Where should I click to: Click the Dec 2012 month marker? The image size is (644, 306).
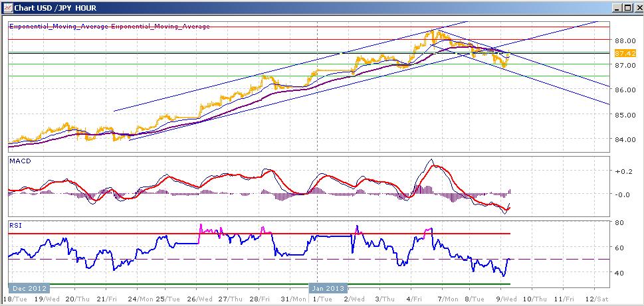29,287
